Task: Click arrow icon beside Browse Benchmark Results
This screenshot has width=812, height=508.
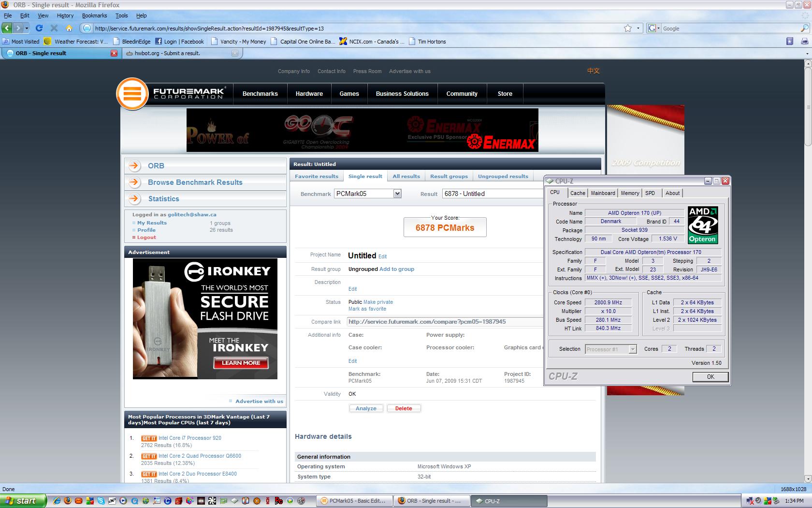Action: point(134,182)
